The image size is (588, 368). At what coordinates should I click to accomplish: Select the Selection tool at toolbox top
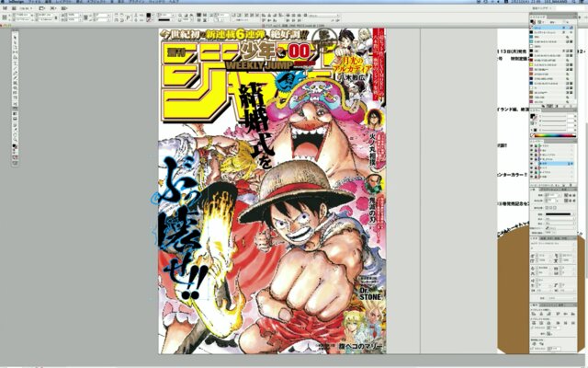[16, 38]
